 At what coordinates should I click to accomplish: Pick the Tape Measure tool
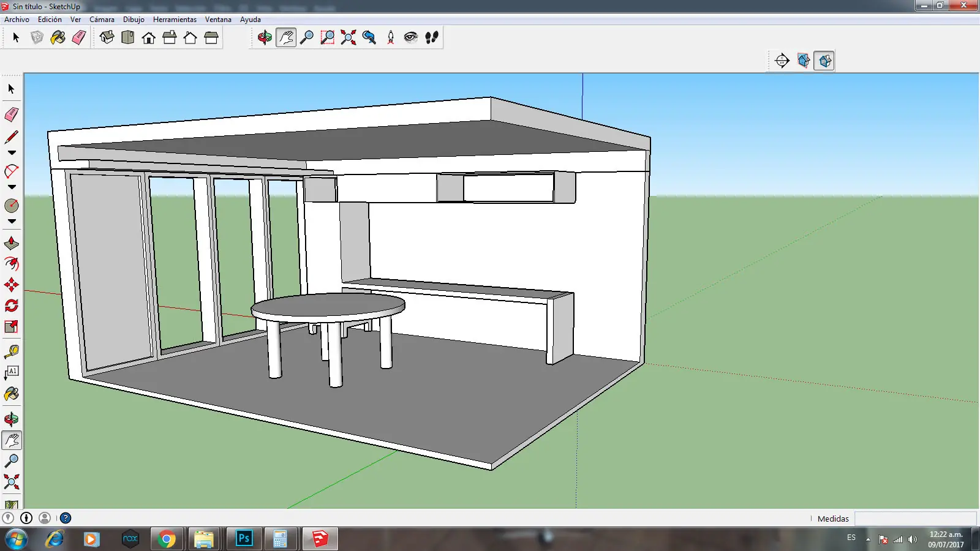point(11,352)
